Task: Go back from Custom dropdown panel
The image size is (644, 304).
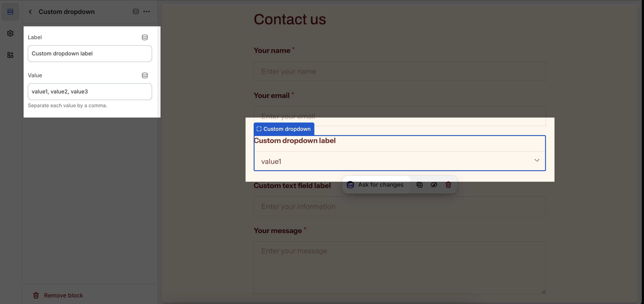Action: click(30, 12)
